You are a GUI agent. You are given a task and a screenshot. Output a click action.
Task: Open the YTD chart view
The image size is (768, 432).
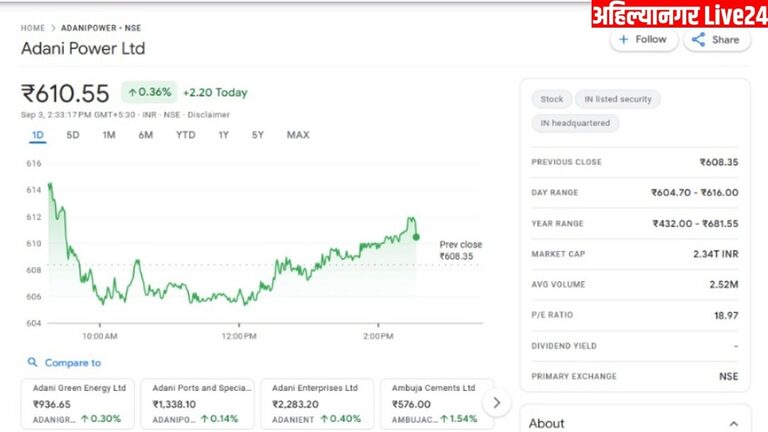186,135
